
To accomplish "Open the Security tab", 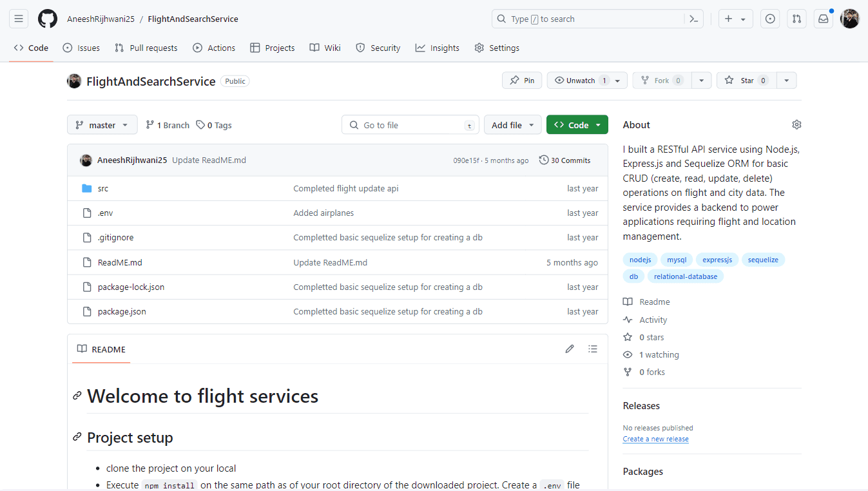I will [378, 48].
